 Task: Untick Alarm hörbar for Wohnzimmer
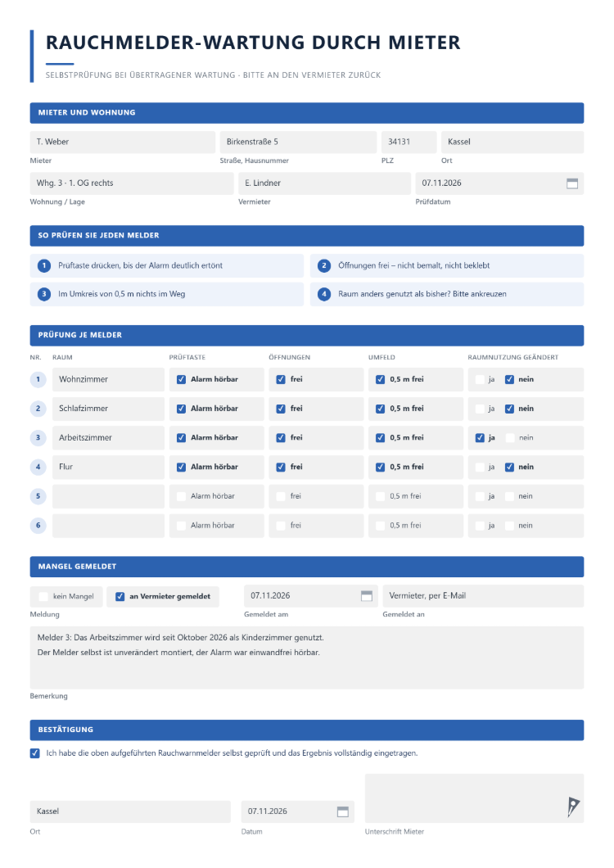tap(181, 380)
